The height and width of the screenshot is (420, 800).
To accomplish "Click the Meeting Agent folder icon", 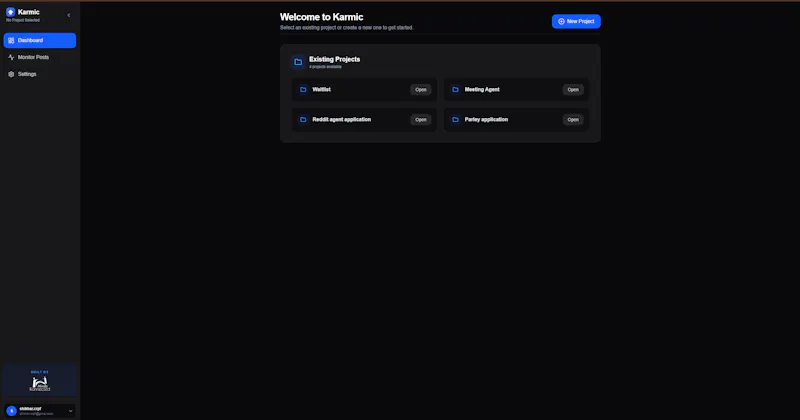I will click(456, 89).
